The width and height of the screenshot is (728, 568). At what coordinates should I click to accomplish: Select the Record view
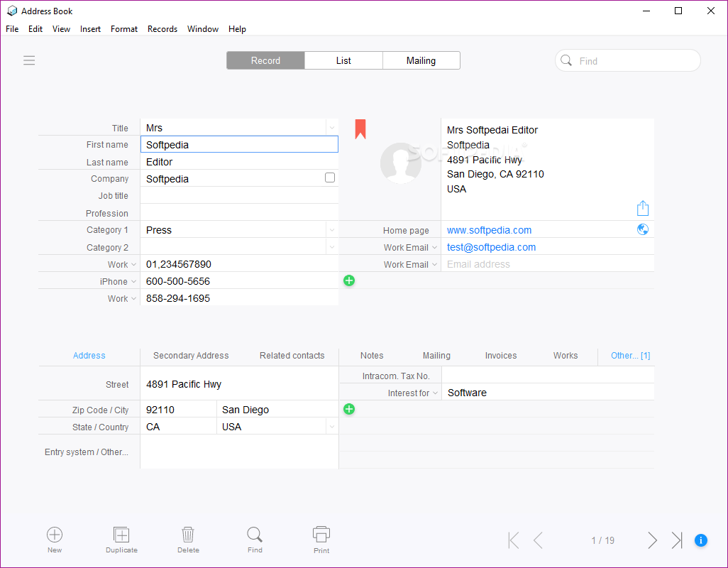pos(265,60)
